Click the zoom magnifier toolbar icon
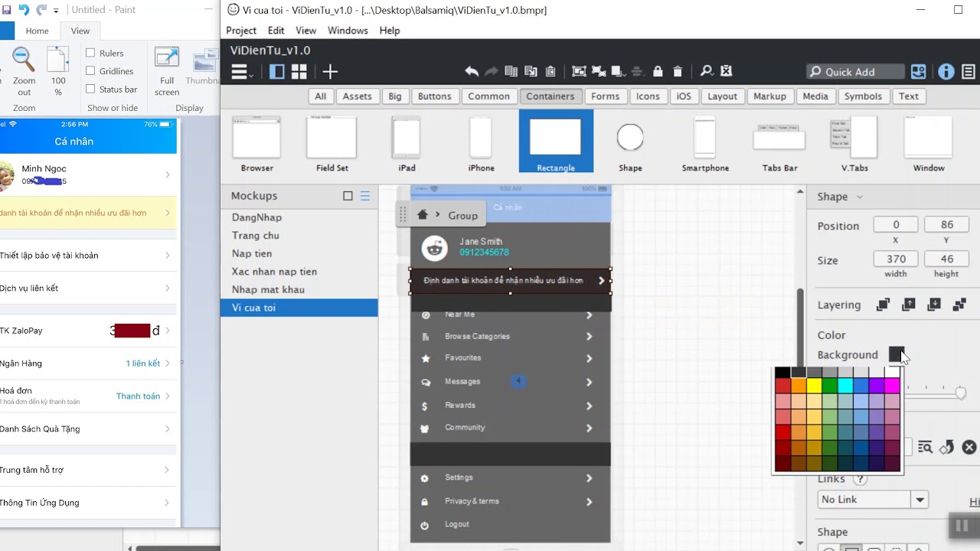980x551 pixels. (707, 71)
